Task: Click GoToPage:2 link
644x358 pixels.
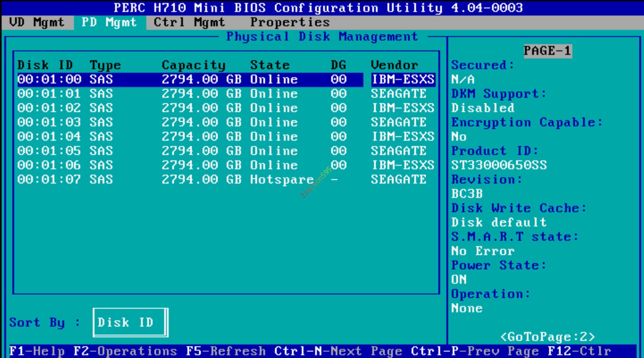Action: tap(547, 337)
